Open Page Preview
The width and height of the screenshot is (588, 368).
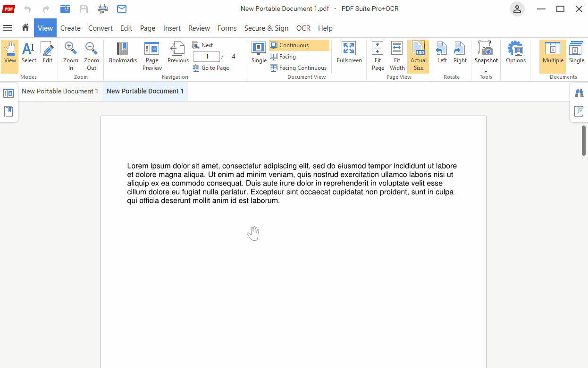(152, 56)
